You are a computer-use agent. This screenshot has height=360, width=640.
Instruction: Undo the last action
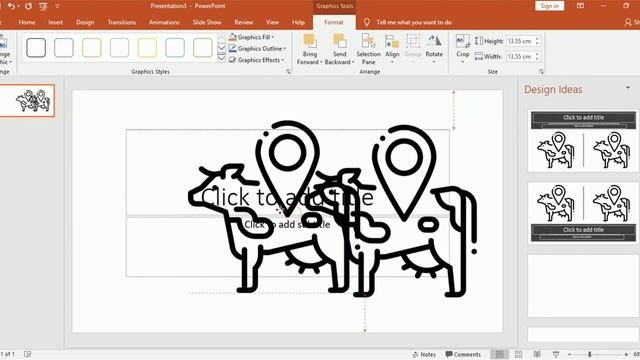(x=11, y=6)
